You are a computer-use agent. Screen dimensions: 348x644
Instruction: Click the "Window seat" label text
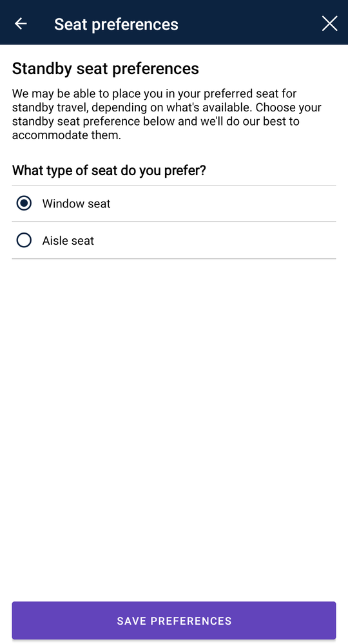[x=77, y=204]
